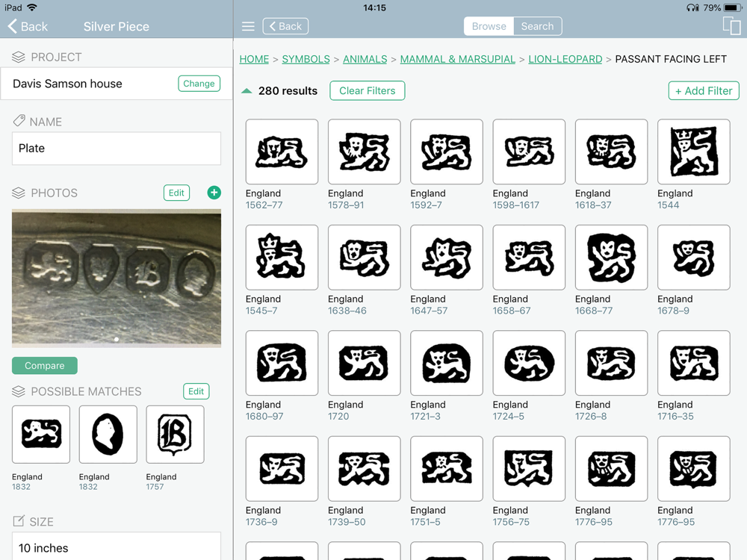Select the oval head match 1832

108,435
